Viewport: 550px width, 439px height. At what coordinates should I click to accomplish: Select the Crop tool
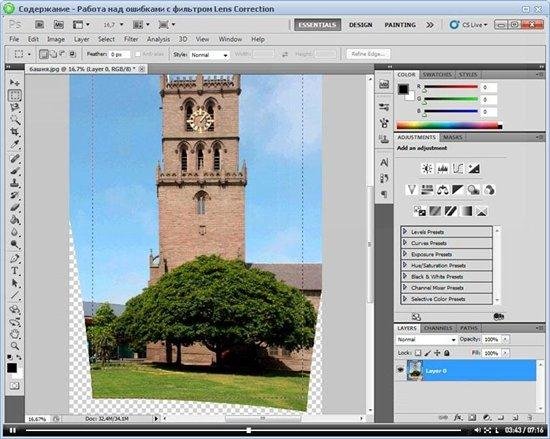(x=14, y=132)
